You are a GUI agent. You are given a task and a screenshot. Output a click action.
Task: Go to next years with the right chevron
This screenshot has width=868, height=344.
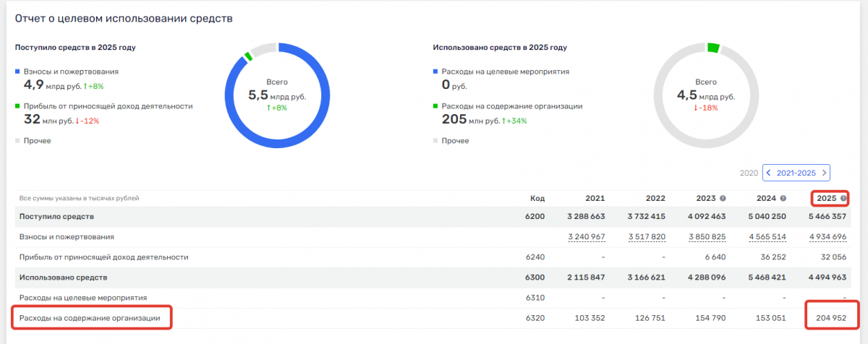824,173
